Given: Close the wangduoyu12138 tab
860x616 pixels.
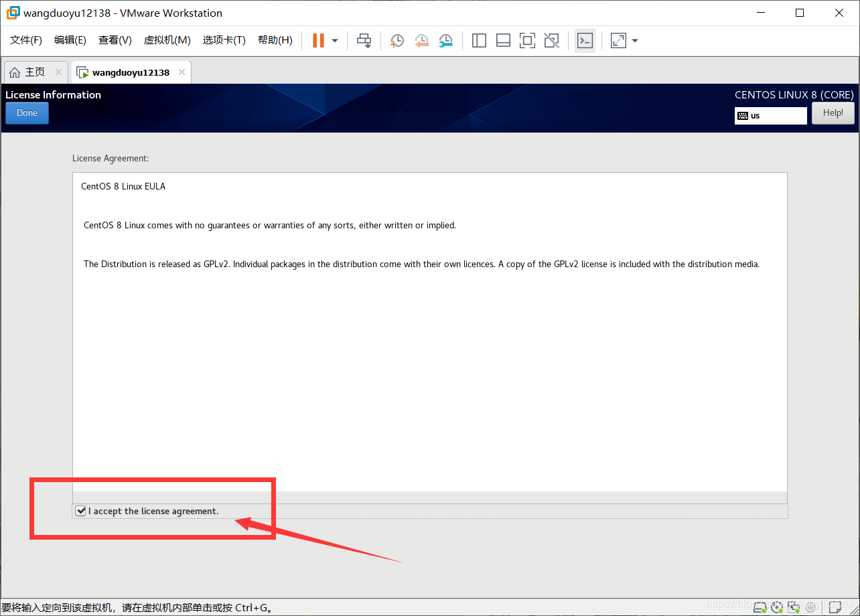Looking at the screenshot, I should click(180, 72).
